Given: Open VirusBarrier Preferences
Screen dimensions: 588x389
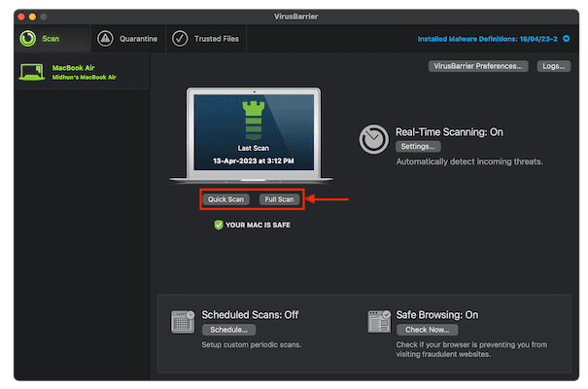Looking at the screenshot, I should point(478,66).
